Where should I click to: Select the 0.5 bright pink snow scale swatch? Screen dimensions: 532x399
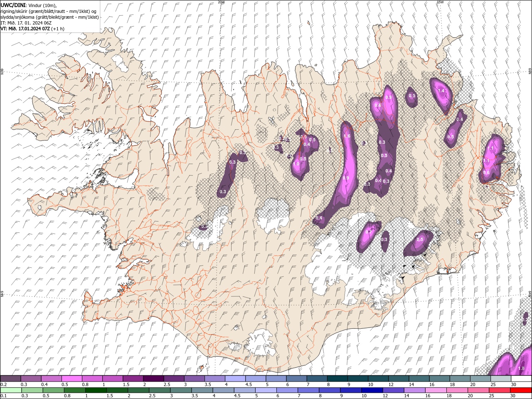(71, 379)
